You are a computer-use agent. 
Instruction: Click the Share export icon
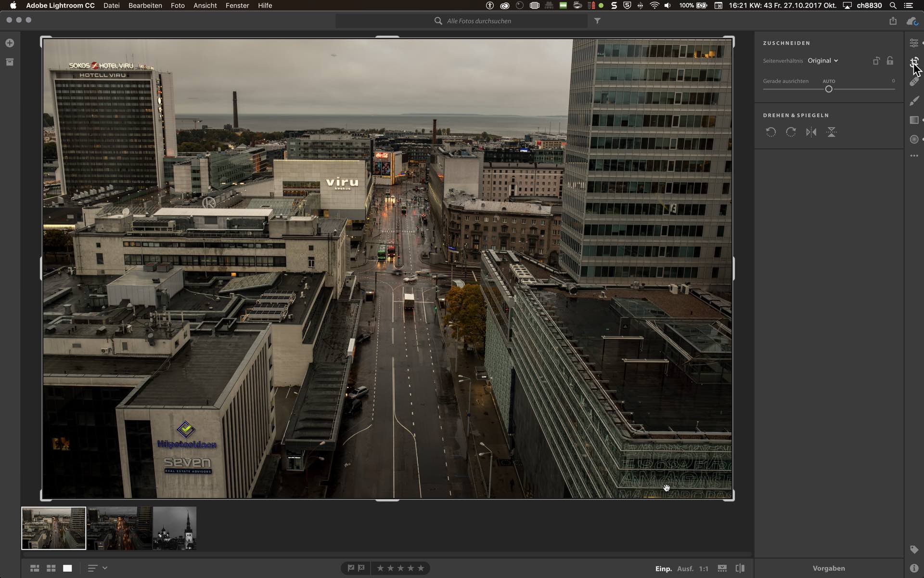click(893, 21)
